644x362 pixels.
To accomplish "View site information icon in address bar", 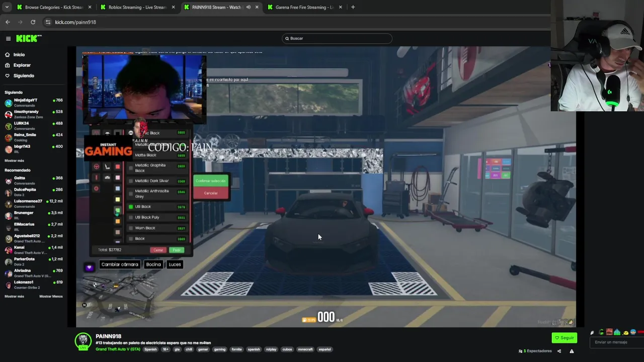I will tap(48, 22).
